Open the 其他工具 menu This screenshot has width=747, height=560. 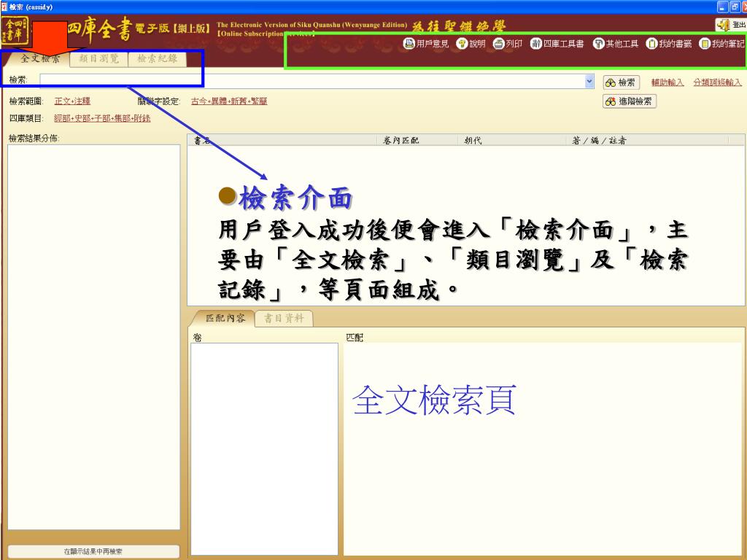click(x=616, y=44)
